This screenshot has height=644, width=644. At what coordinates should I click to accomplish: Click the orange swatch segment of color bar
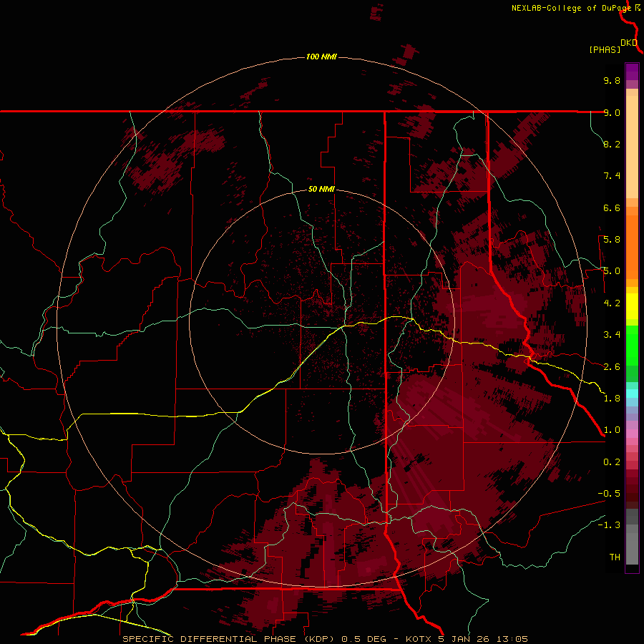[x=632, y=246]
